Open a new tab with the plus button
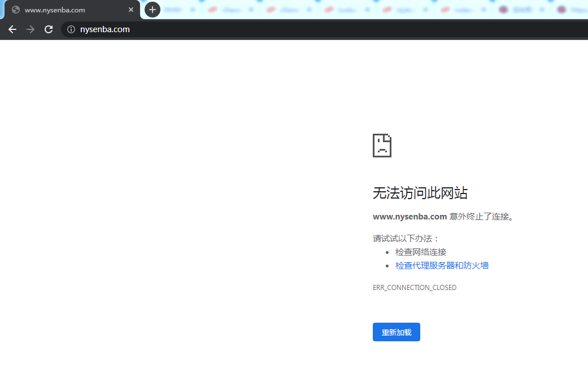This screenshot has width=588, height=387. [x=153, y=10]
